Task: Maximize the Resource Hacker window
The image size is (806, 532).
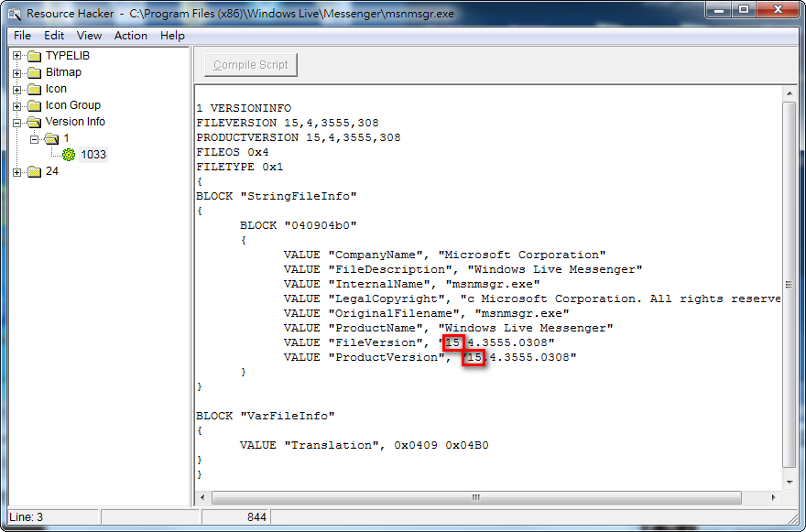Action: (x=744, y=10)
